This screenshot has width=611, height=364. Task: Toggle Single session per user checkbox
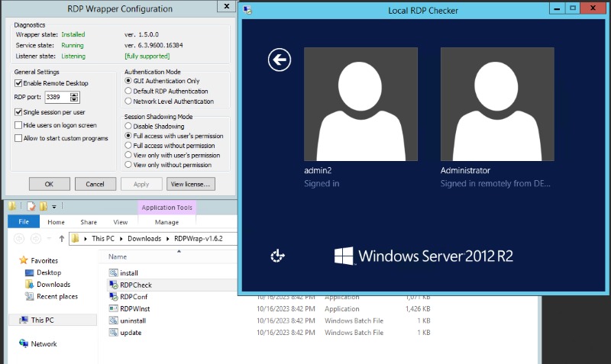18,112
